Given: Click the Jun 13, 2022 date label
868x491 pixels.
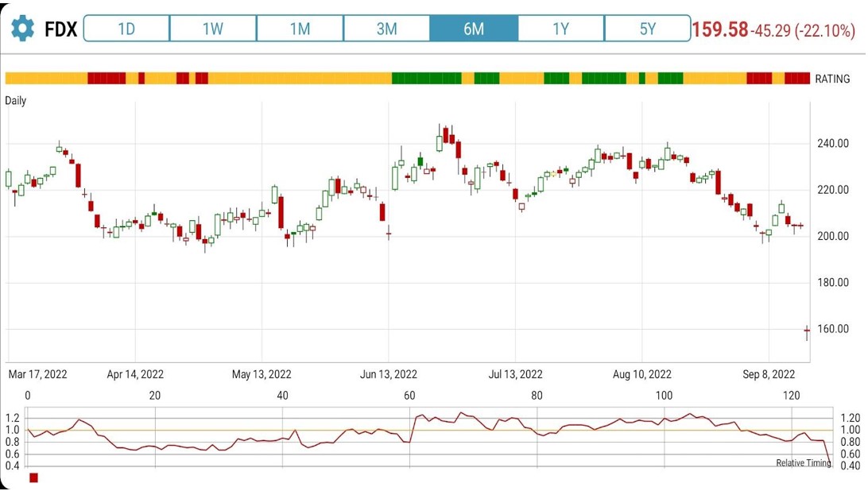Looking at the screenshot, I should point(388,374).
